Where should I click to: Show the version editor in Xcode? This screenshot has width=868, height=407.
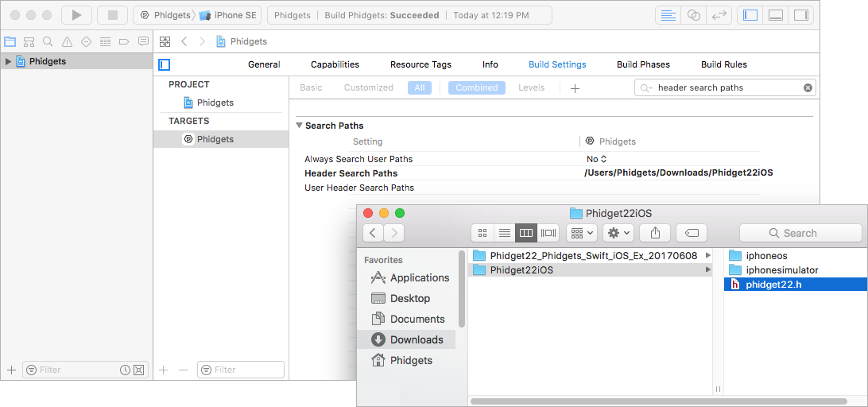point(719,15)
